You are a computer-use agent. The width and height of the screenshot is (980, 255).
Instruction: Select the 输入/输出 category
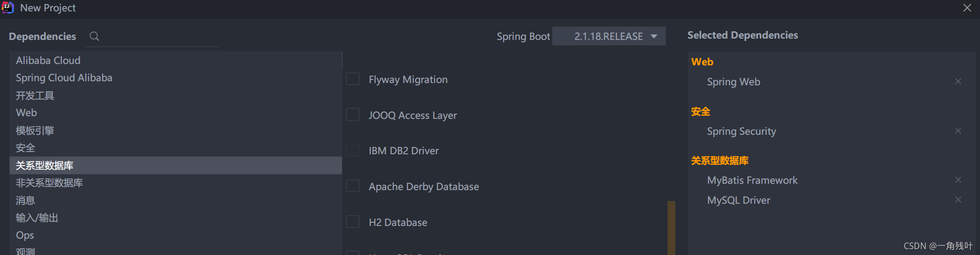pos(176,218)
